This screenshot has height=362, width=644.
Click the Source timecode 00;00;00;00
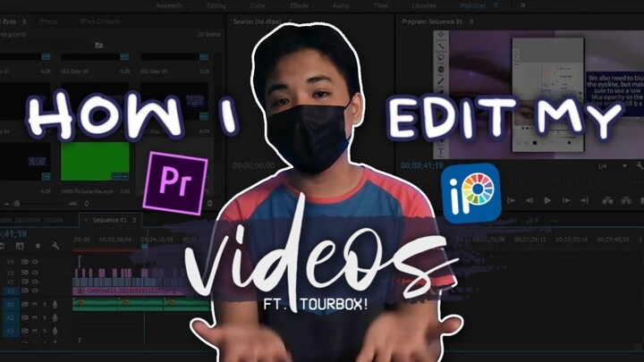[253, 165]
